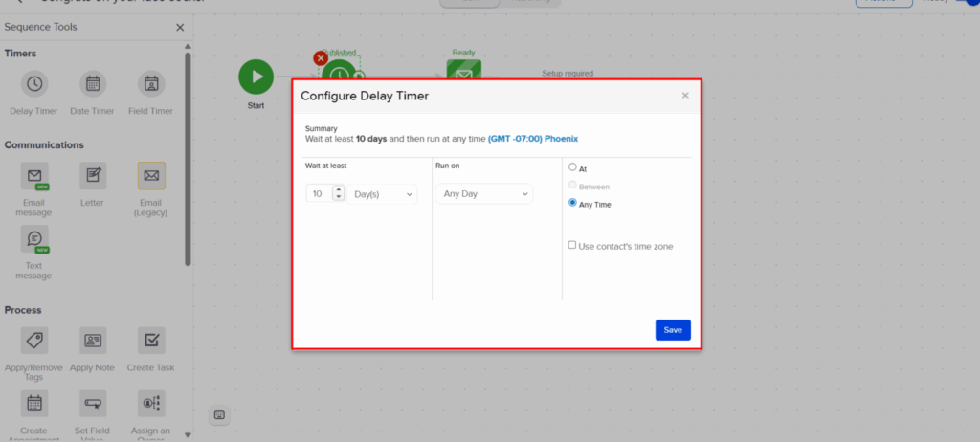980x442 pixels.
Task: Select the Email (Legacy) icon
Action: coord(151,176)
